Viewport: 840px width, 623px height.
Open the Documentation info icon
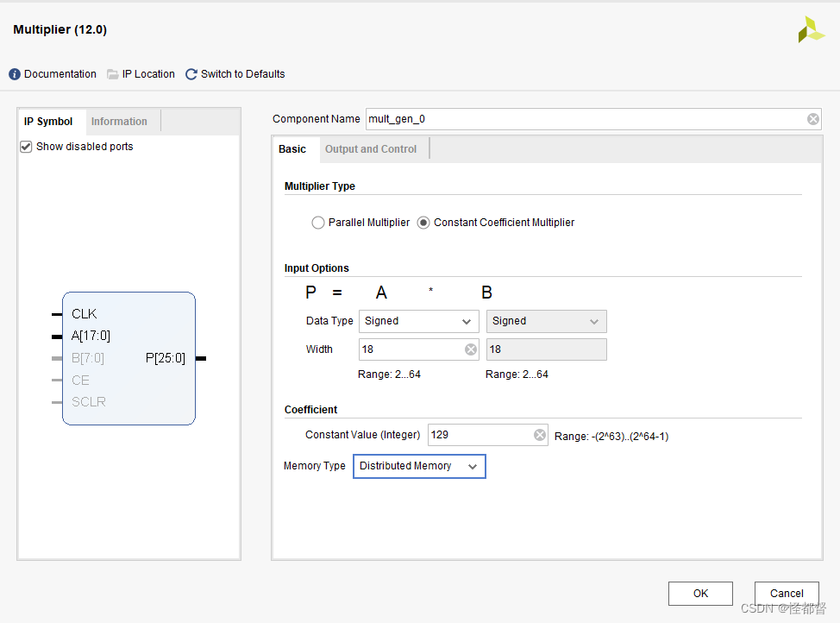[x=15, y=74]
